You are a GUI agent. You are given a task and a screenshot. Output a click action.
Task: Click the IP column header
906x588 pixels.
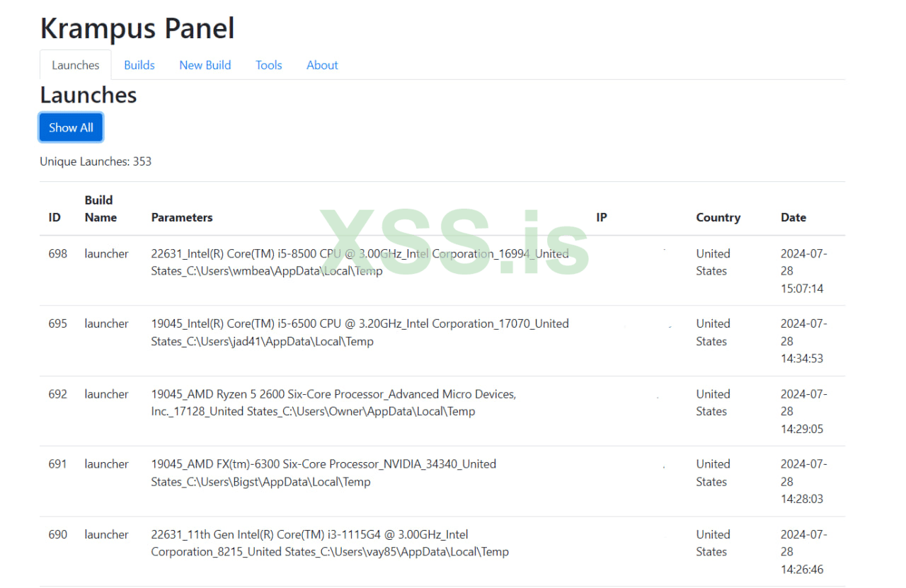[x=601, y=218]
